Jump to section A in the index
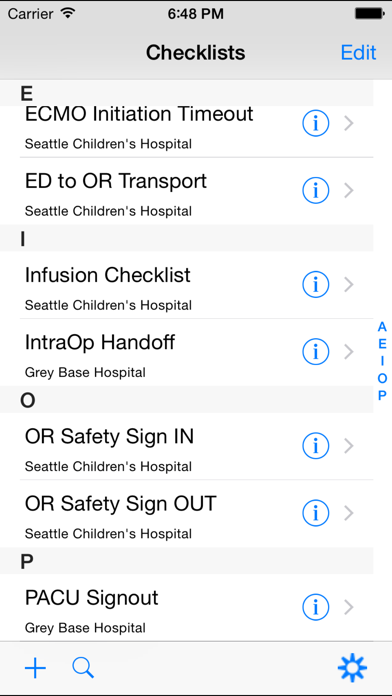Viewport: 392px width, 696px height. coord(382,327)
